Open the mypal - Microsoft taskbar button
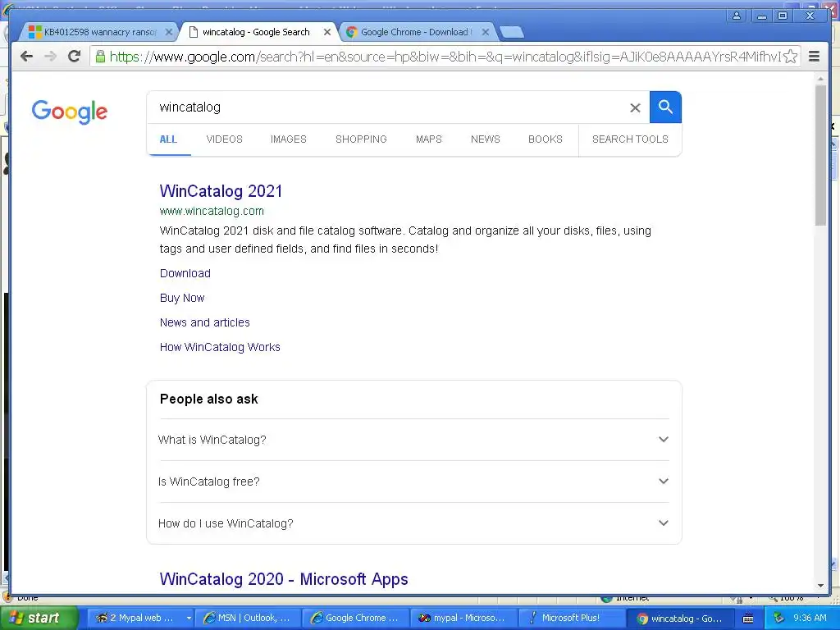Screen dimensions: 840x630 pos(464,618)
